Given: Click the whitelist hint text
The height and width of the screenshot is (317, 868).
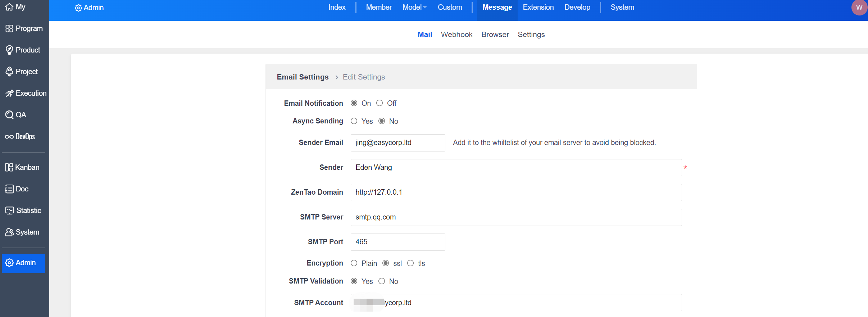Looking at the screenshot, I should pos(554,142).
